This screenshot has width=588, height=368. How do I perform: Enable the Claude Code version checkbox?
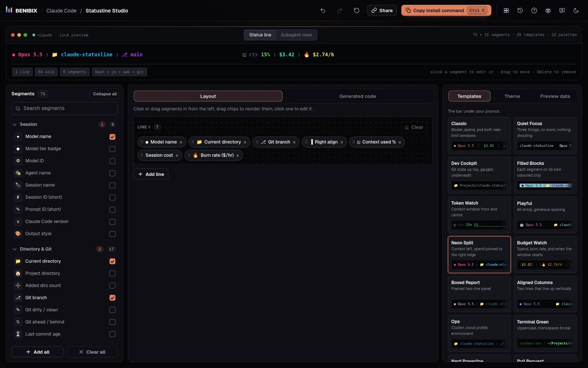[112, 222]
